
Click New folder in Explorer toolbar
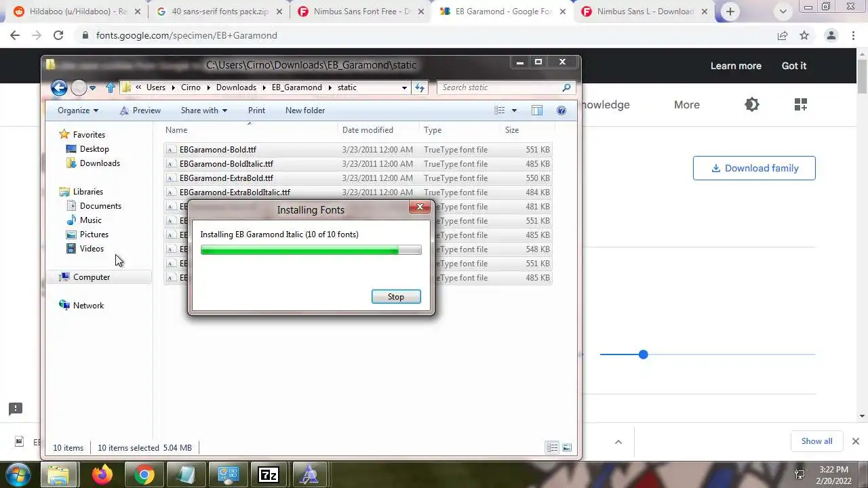point(305,110)
